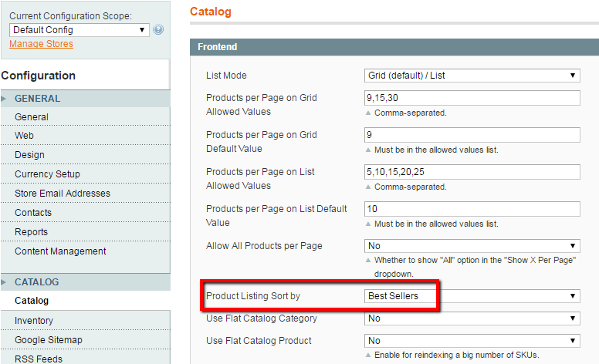The image size is (599, 364).
Task: Open the Reports configuration tab
Action: [86, 232]
